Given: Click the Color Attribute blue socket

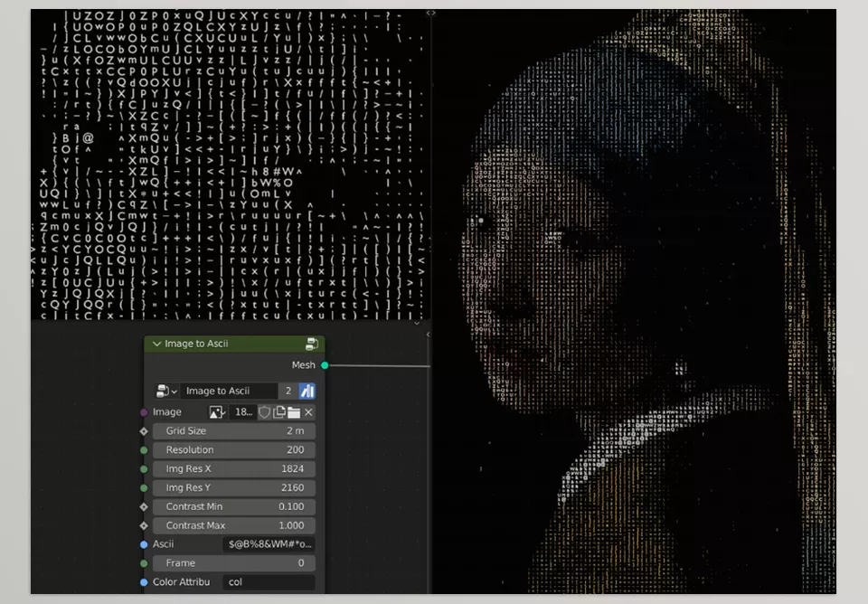Looking at the screenshot, I should point(144,582).
